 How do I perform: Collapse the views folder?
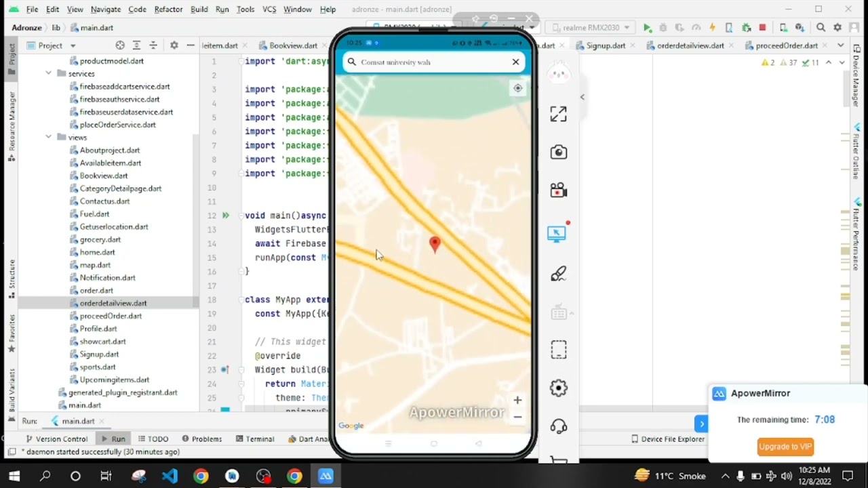coord(49,137)
